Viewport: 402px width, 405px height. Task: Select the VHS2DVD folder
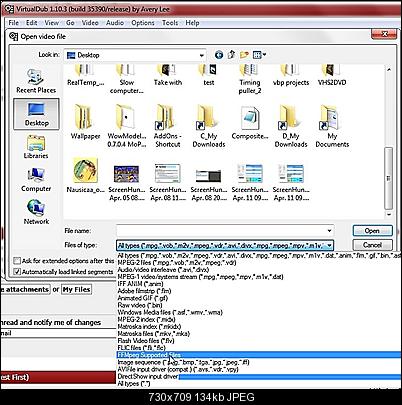tap(332, 76)
